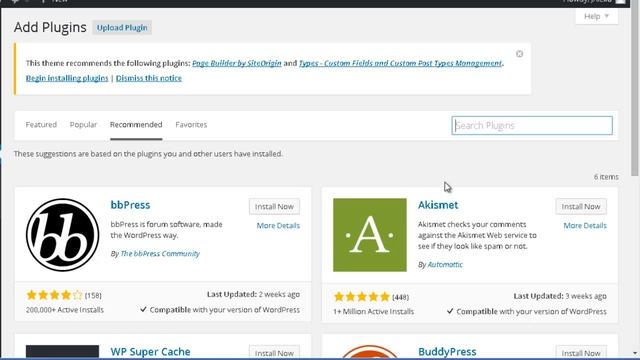The image size is (640, 360).
Task: Install the WP Super Cache plugin
Action: tap(274, 353)
